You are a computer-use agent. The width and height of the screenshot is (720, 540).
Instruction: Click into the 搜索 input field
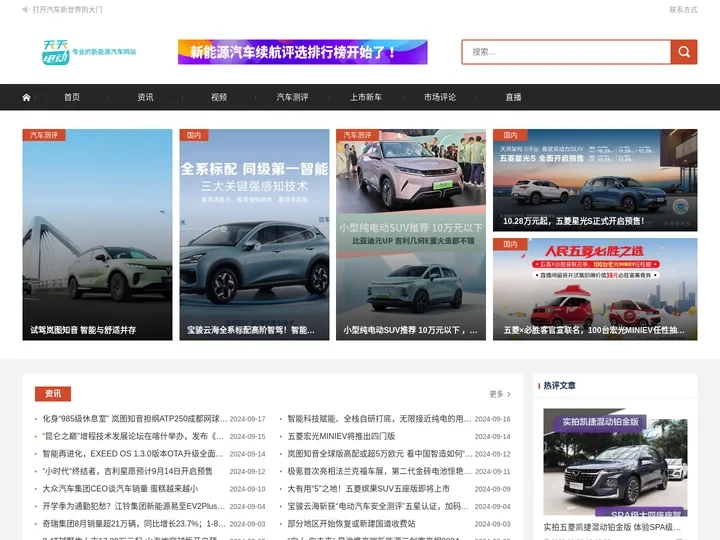pyautogui.click(x=566, y=52)
